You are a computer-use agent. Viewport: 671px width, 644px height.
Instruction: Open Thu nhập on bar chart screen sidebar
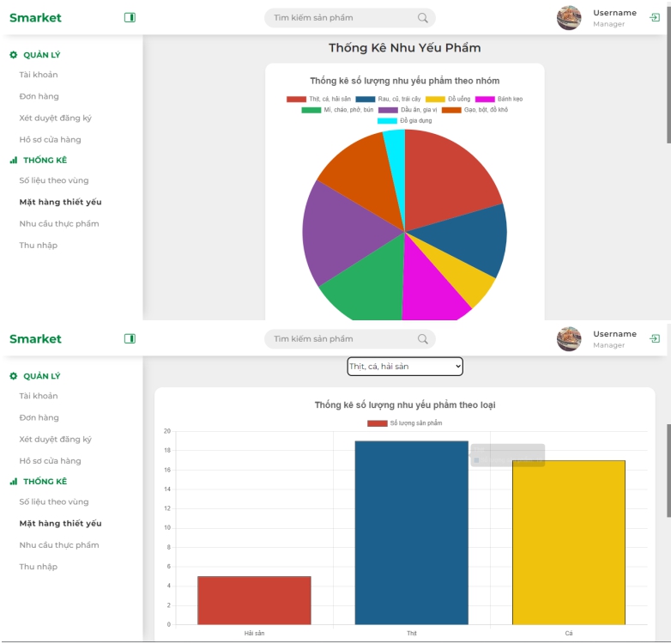pyautogui.click(x=38, y=567)
